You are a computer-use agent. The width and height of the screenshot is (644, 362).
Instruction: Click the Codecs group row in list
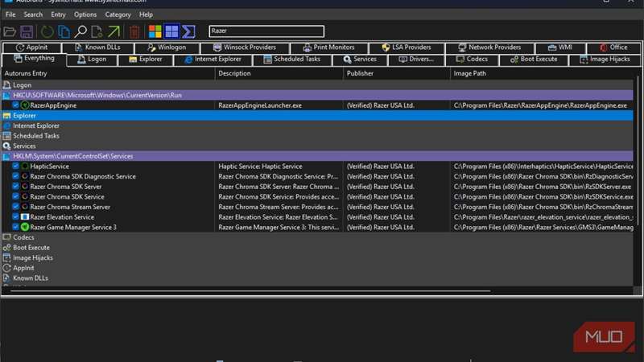[x=23, y=237]
